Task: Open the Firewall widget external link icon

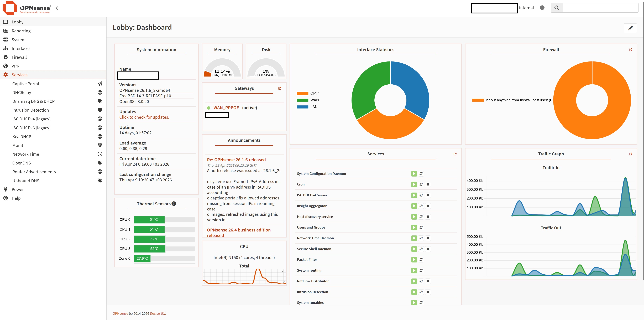Action: 630,50
